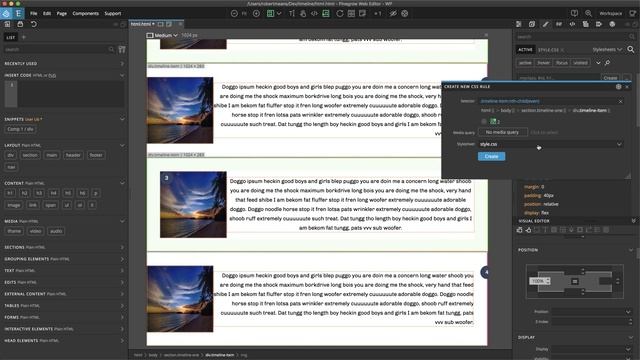Image resolution: width=640 pixels, height=360 pixels.
Task: Toggle the active pseudo-state button
Action: (x=525, y=63)
